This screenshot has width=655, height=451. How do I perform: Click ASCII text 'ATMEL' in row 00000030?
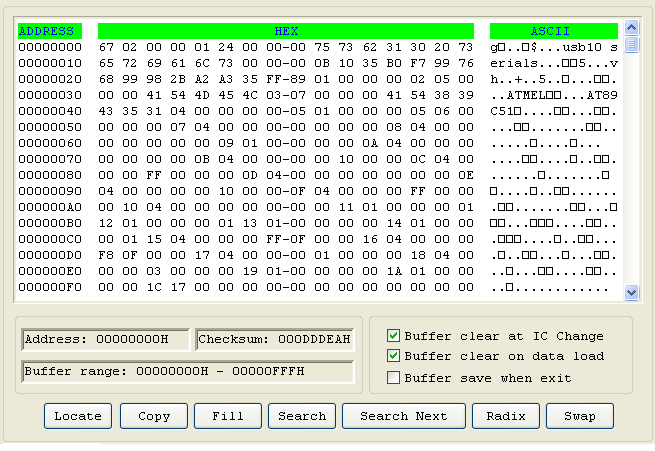coord(526,95)
